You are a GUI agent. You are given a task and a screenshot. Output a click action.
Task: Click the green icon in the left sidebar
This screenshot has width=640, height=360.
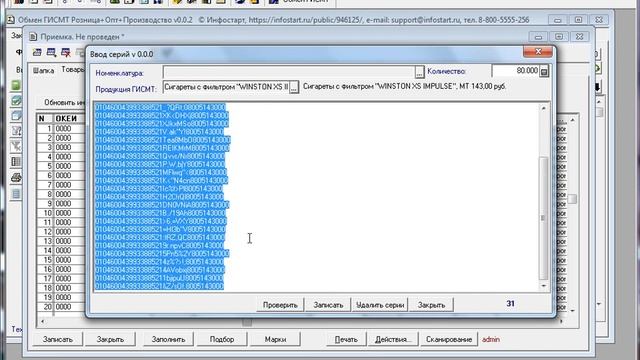click(x=16, y=85)
